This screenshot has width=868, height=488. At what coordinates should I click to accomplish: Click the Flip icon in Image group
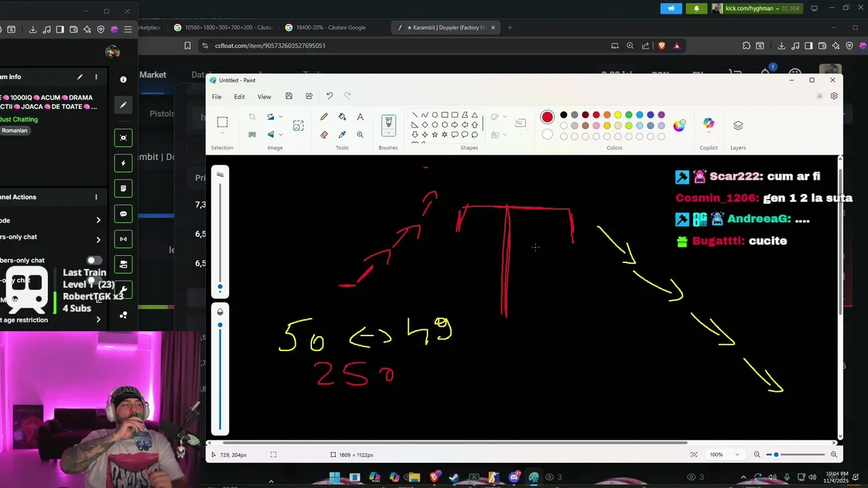click(271, 134)
